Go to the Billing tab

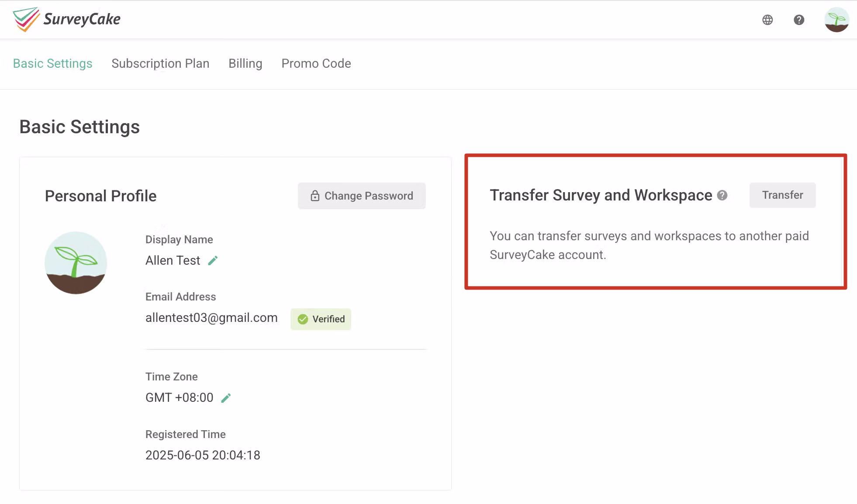(245, 63)
